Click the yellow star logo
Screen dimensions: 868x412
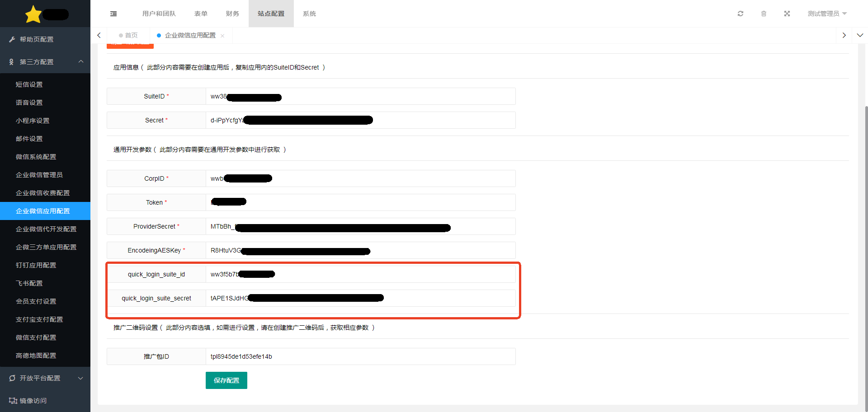[x=33, y=14]
